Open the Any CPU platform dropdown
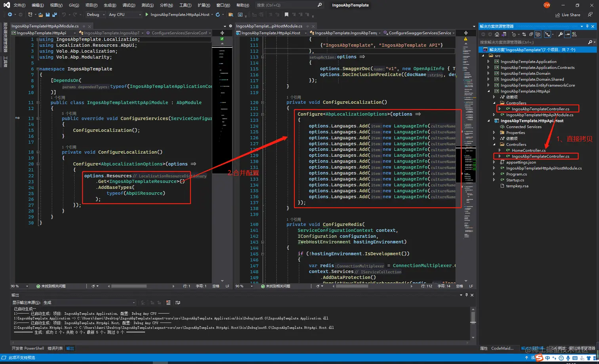The image size is (599, 364). click(x=124, y=15)
